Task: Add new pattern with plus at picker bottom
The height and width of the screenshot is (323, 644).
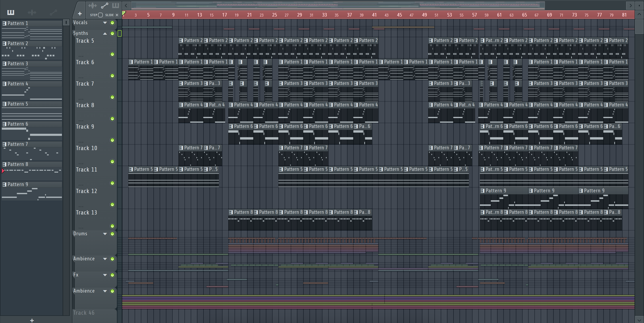Action: (x=32, y=321)
